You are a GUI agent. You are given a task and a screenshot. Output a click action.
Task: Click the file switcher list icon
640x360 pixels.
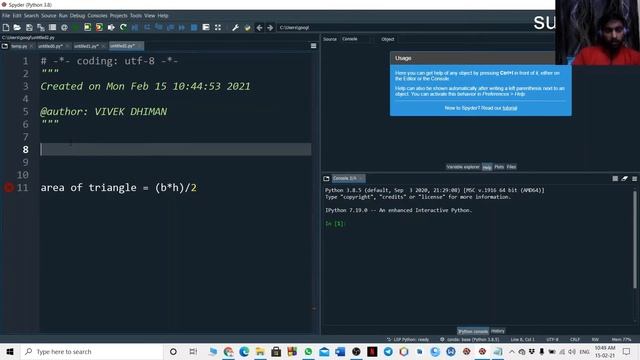(x=52, y=27)
